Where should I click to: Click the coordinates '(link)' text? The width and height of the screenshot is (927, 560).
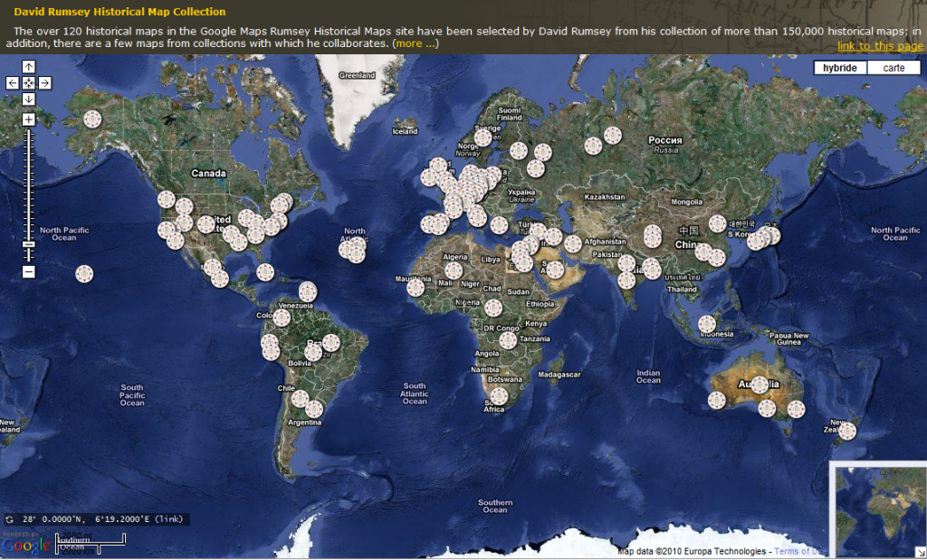pyautogui.click(x=169, y=519)
